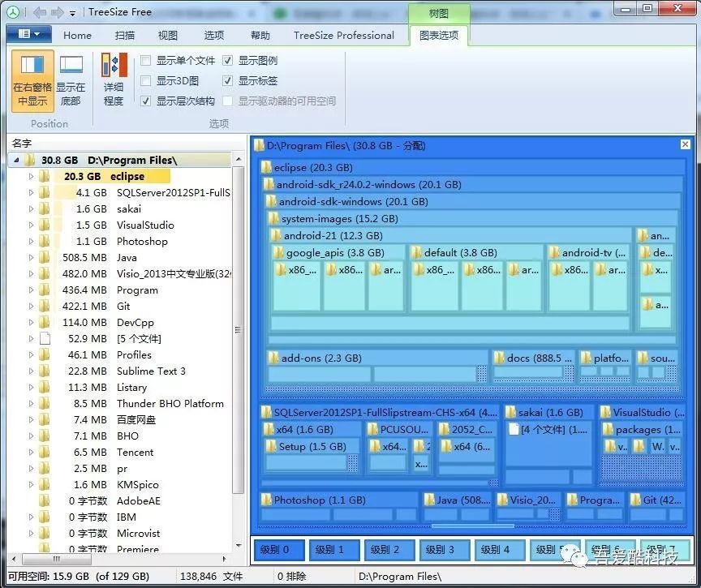701x588 pixels.
Task: Uncheck the 显示层次结构 checkbox
Action: tap(146, 101)
